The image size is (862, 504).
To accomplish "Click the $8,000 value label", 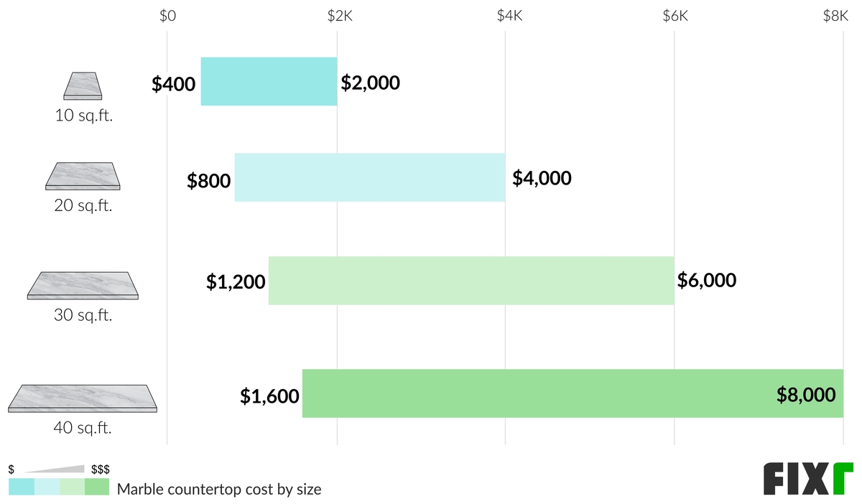I will pos(806,394).
